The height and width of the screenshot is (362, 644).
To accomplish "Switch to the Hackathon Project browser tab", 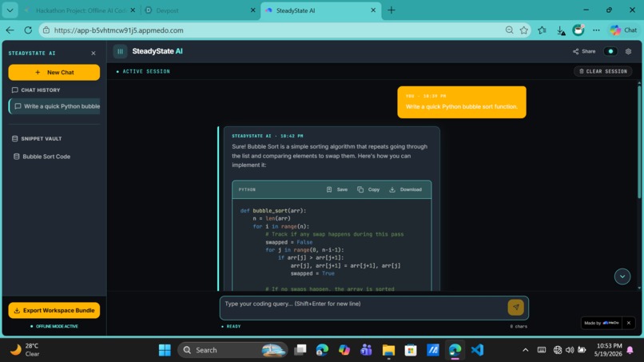I will coord(78,10).
